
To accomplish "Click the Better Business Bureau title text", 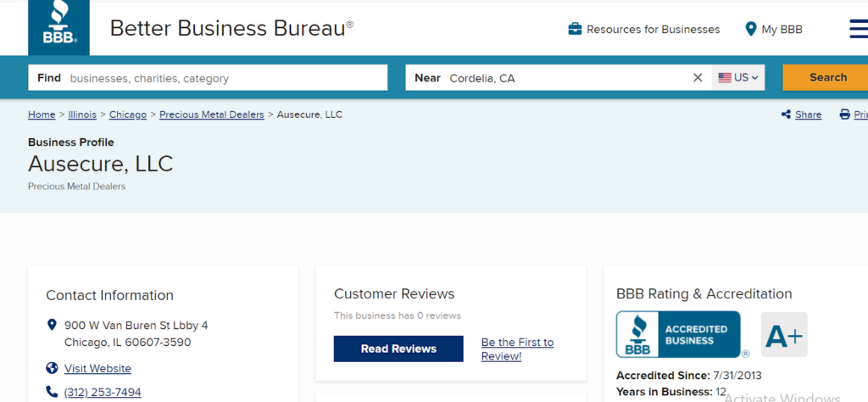I will click(x=231, y=28).
